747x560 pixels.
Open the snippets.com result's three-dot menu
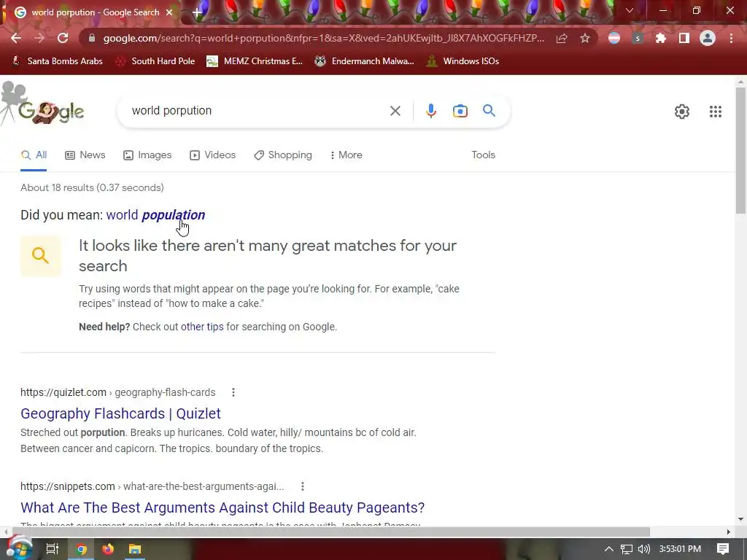[x=303, y=486]
